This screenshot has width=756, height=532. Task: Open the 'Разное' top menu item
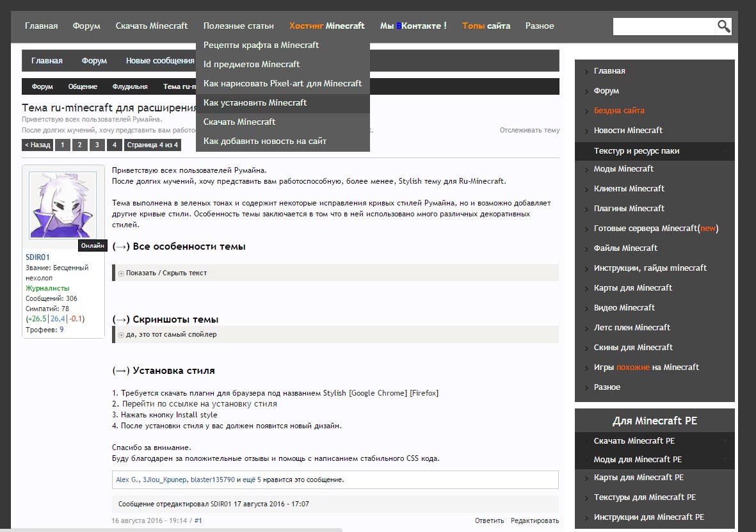pos(540,26)
